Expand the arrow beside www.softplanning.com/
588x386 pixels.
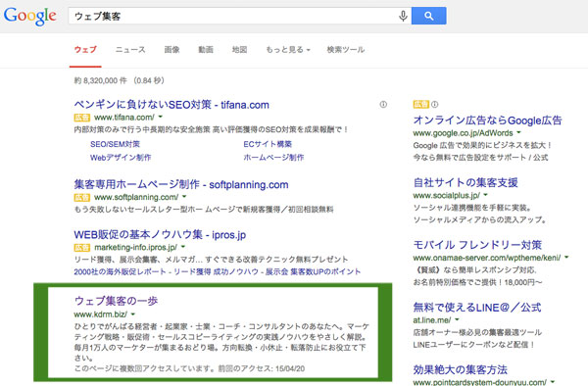point(184,197)
